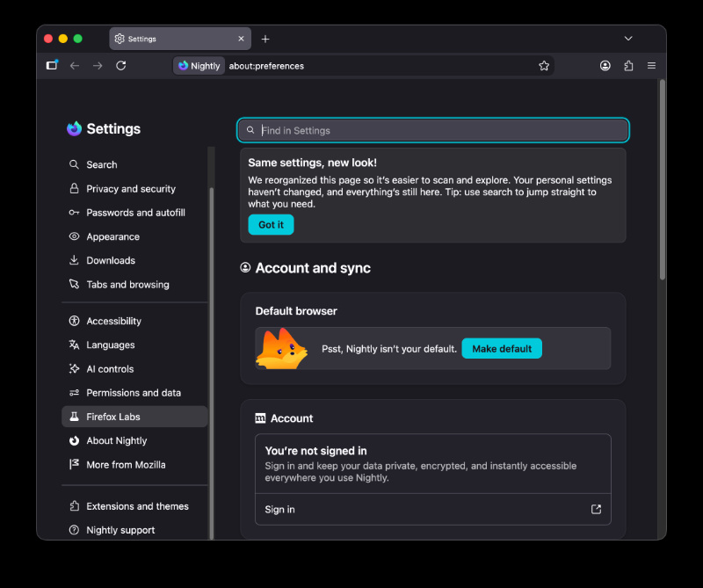Click the Back arrow navigation button
The image size is (703, 588).
(x=75, y=66)
